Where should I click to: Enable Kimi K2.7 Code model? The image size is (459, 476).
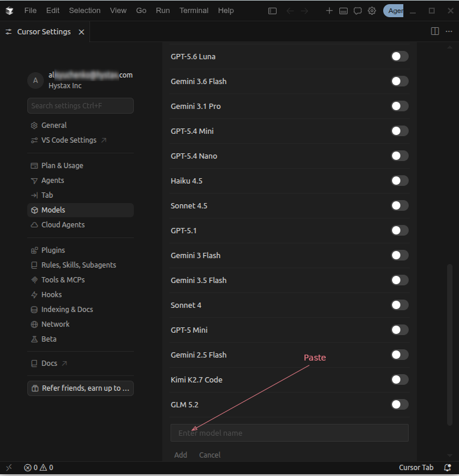coord(399,379)
